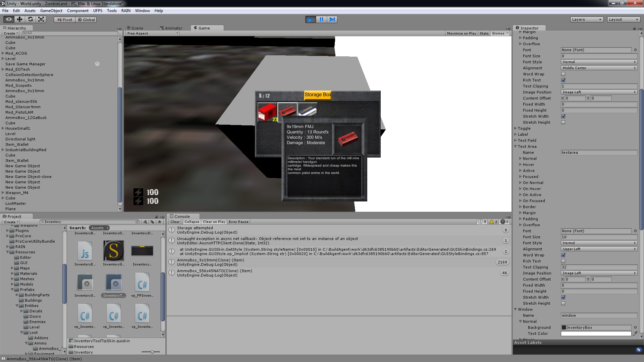
Task: Clear the project search field
Action: [x=137, y=222]
